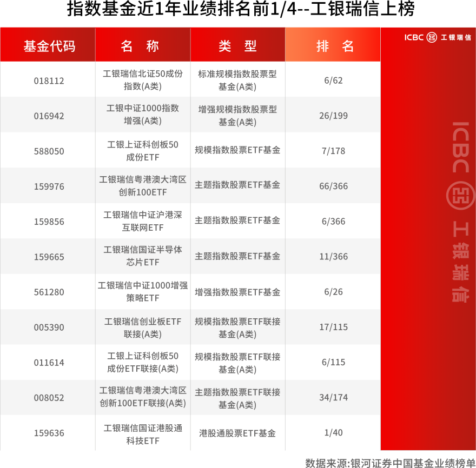Select the 基金代码 column header

tap(48, 45)
